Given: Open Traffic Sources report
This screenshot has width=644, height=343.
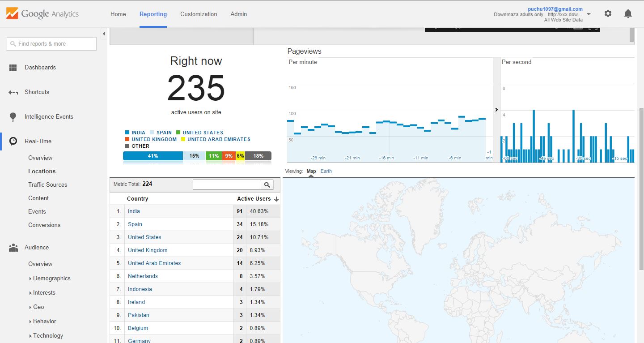Looking at the screenshot, I should 47,185.
